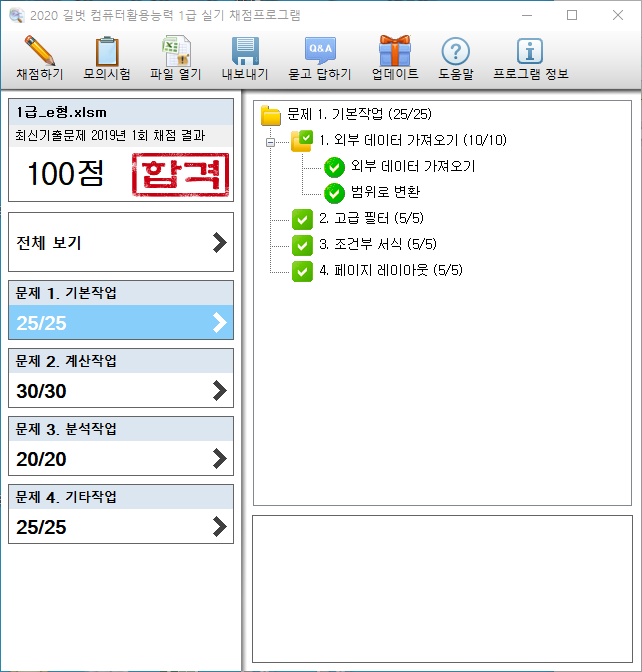Open 모의시험 clipboard icon
This screenshot has height=672, width=642.
click(x=107, y=51)
